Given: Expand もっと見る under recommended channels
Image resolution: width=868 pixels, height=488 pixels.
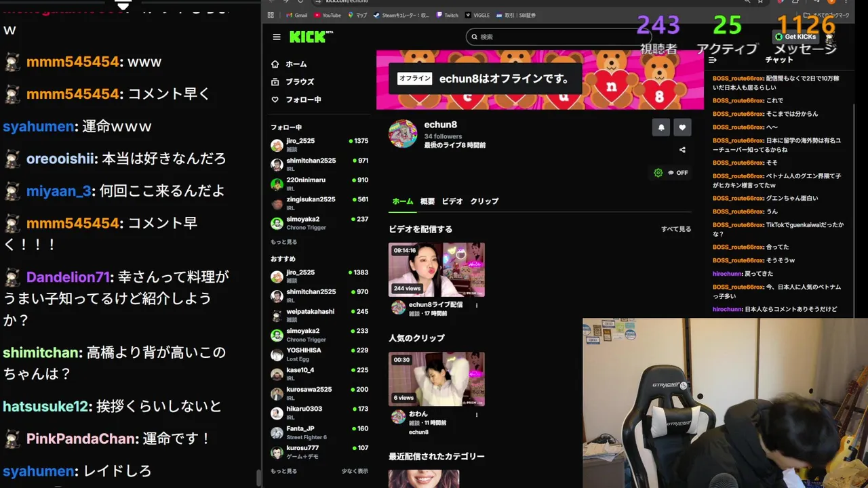Looking at the screenshot, I should [283, 471].
